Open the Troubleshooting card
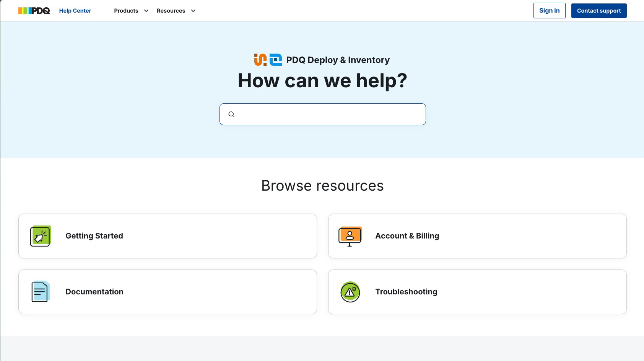This screenshot has height=361, width=644. click(x=477, y=292)
